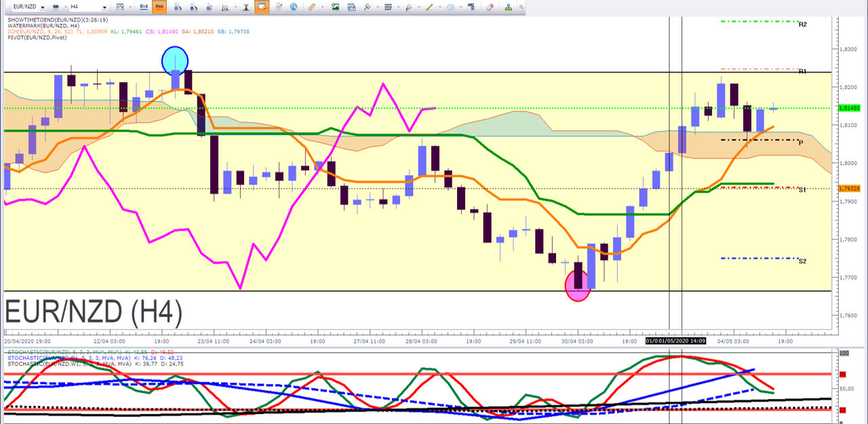The width and height of the screenshot is (868, 424).
Task: Click the green landscape image icon
Action: [336, 7]
